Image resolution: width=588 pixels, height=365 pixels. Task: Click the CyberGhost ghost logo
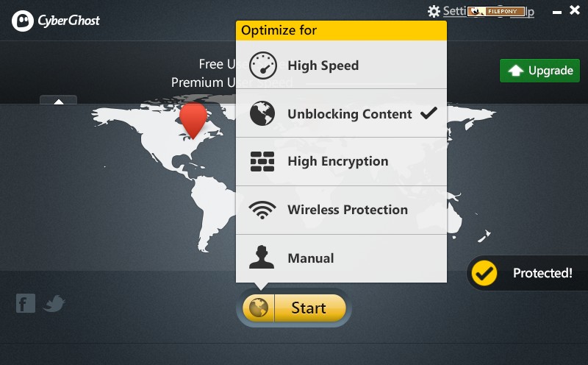[x=23, y=21]
